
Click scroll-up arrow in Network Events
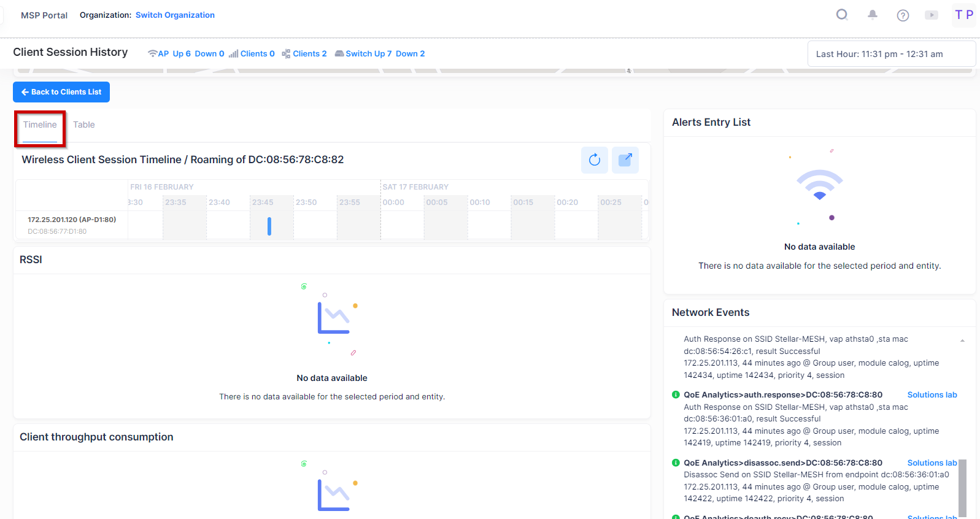(x=962, y=340)
